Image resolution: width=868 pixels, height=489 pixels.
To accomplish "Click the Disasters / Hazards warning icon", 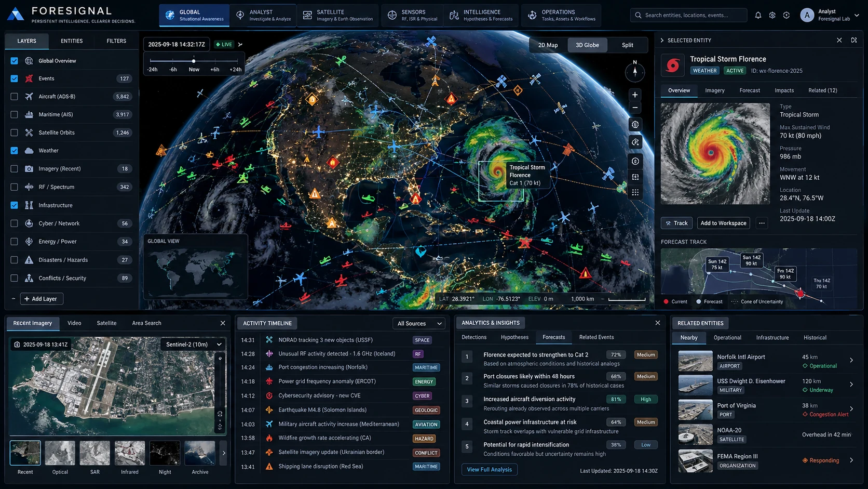I will 29,260.
